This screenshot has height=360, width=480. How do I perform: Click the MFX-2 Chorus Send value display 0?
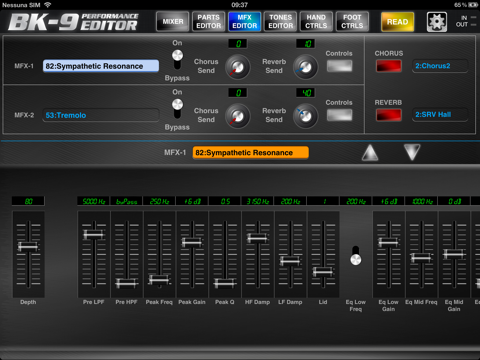pos(238,93)
